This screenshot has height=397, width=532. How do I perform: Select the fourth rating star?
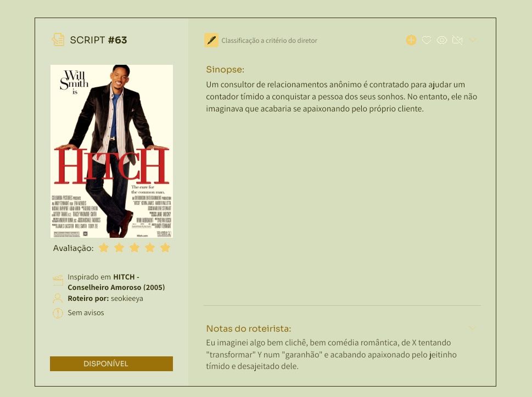[150, 248]
